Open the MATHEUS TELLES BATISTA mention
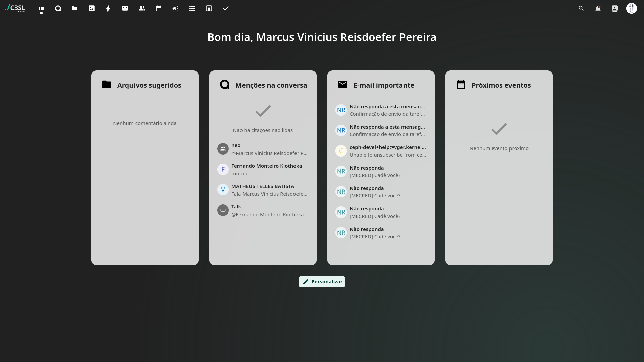Screen dimensions: 644x362 click(263, 190)
